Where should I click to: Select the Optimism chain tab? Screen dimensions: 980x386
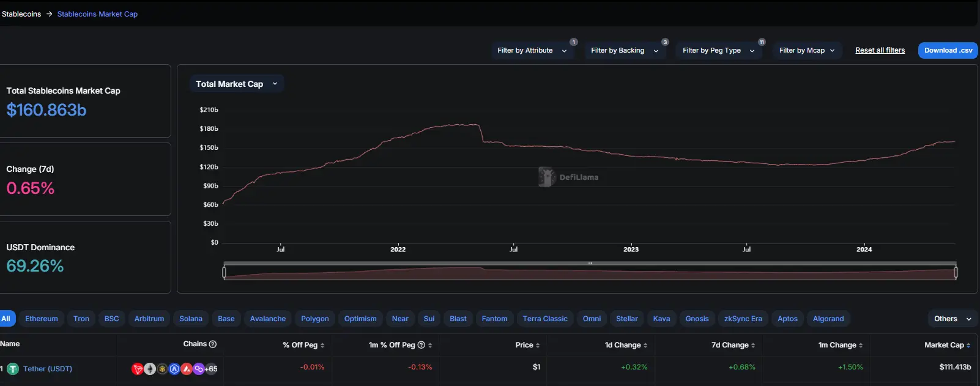point(360,319)
